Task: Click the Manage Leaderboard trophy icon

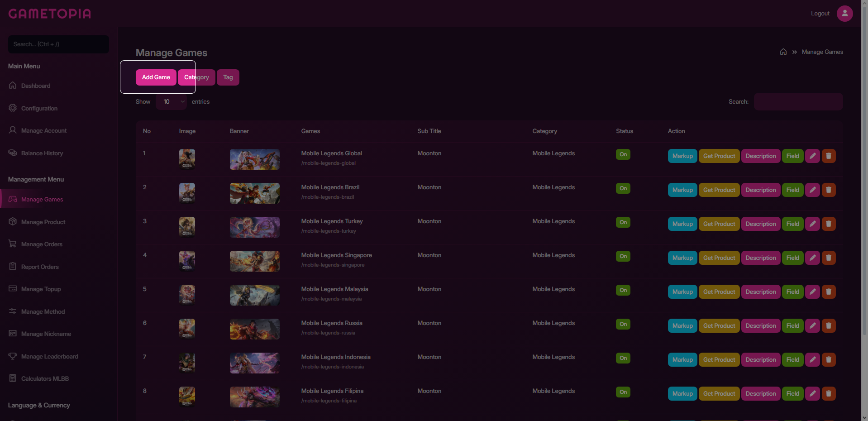Action: 13,356
